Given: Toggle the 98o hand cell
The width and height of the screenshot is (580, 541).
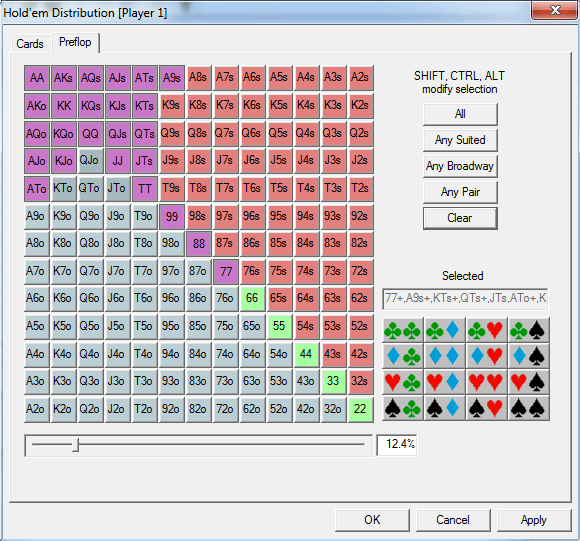Looking at the screenshot, I should [172, 244].
